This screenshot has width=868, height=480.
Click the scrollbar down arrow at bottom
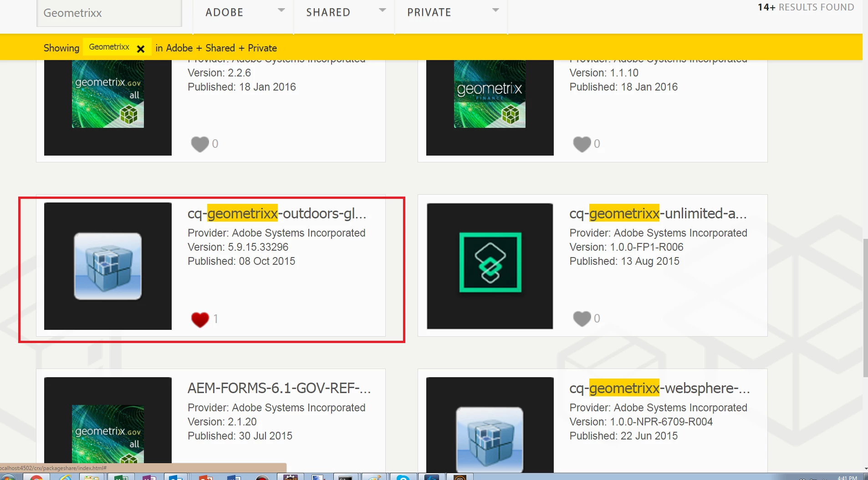point(865,469)
